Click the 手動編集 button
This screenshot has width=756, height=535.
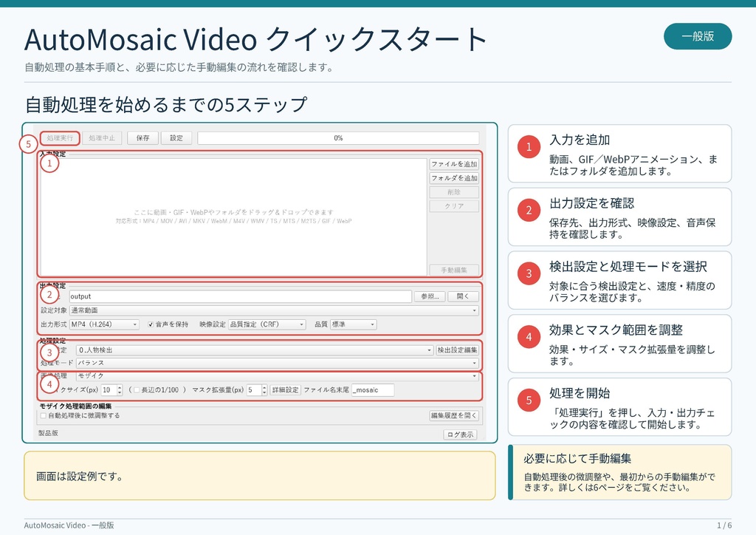point(454,270)
